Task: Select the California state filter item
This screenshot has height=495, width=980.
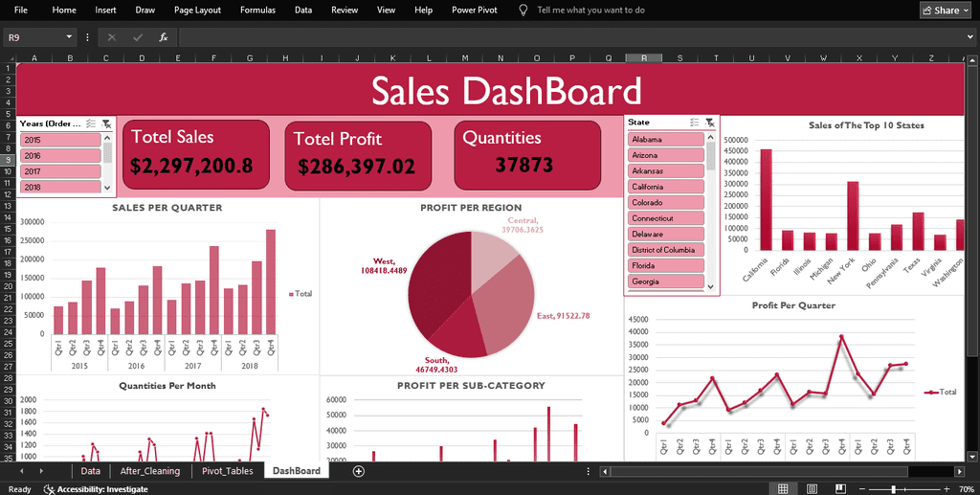Action: click(x=666, y=187)
